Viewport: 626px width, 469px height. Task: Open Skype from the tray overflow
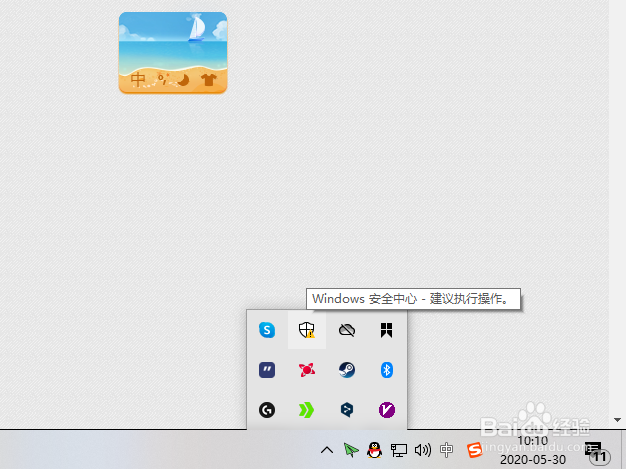(267, 330)
